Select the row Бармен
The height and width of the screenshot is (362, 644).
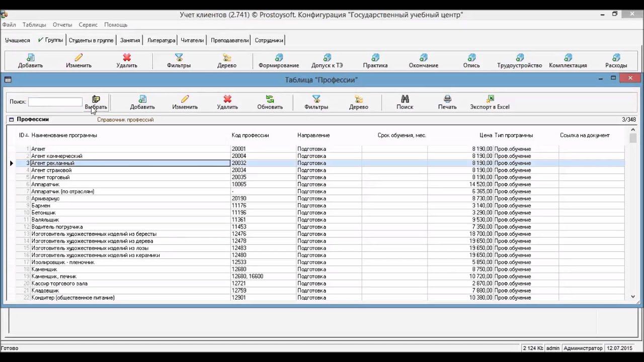319,206
